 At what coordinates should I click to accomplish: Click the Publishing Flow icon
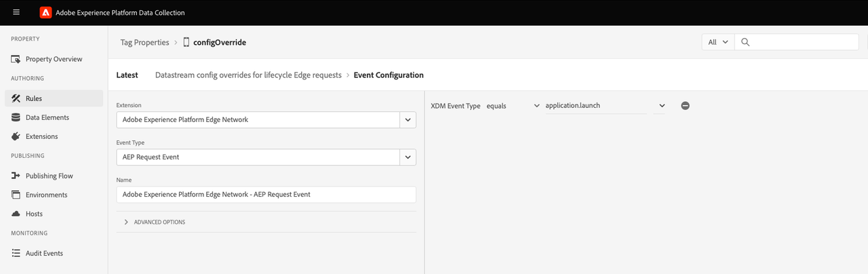(x=16, y=176)
